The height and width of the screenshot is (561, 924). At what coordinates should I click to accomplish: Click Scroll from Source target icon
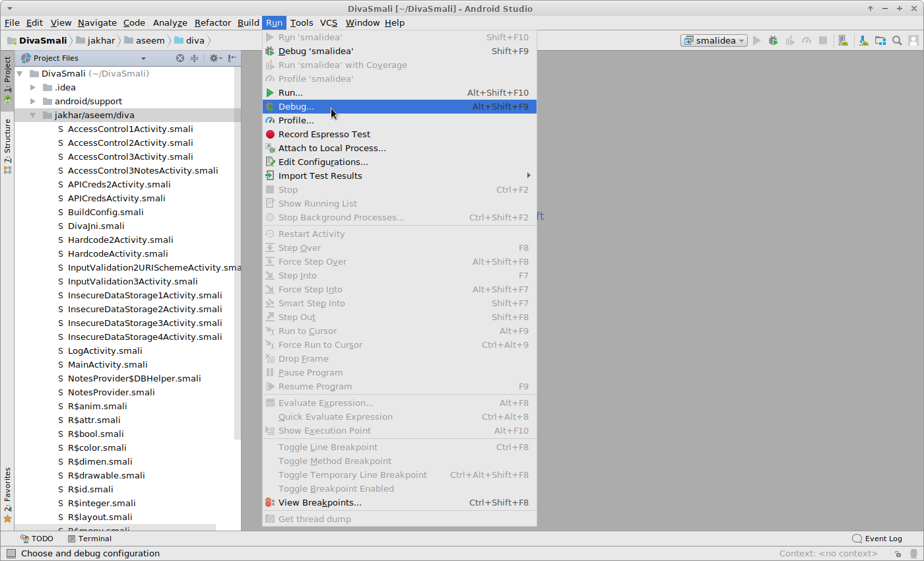click(180, 58)
